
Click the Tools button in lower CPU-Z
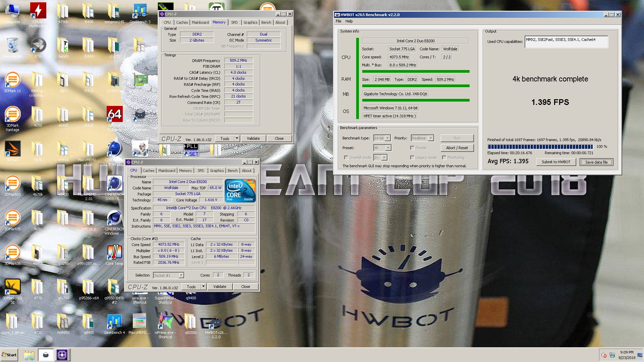191,287
